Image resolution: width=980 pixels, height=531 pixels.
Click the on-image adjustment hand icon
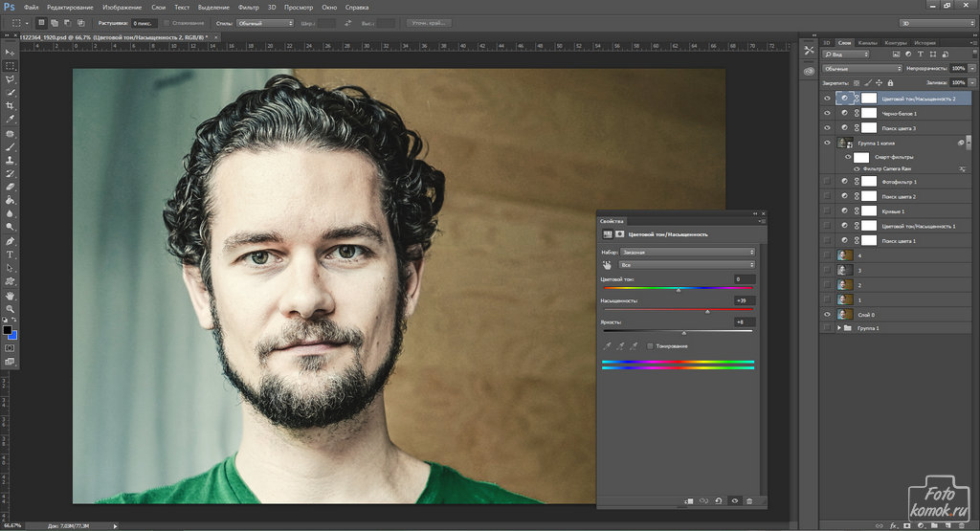(x=606, y=264)
